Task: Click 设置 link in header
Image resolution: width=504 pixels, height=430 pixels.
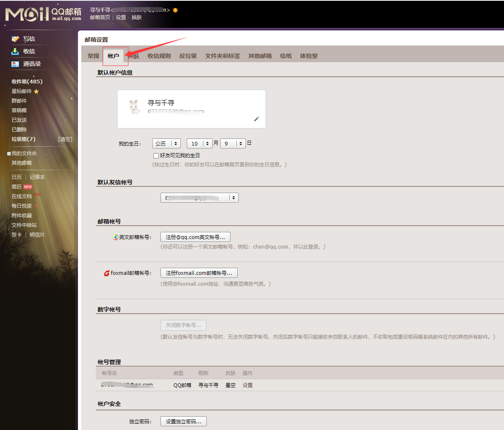Action: tap(121, 18)
